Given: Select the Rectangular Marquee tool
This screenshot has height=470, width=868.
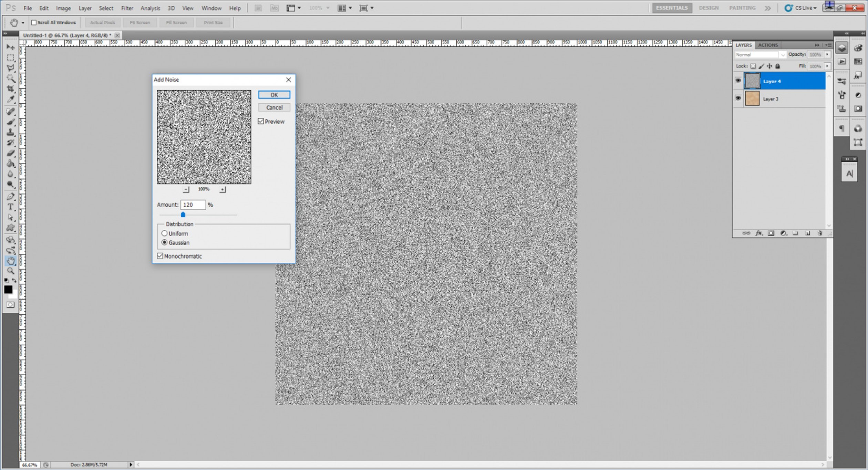Looking at the screenshot, I should click(x=11, y=58).
